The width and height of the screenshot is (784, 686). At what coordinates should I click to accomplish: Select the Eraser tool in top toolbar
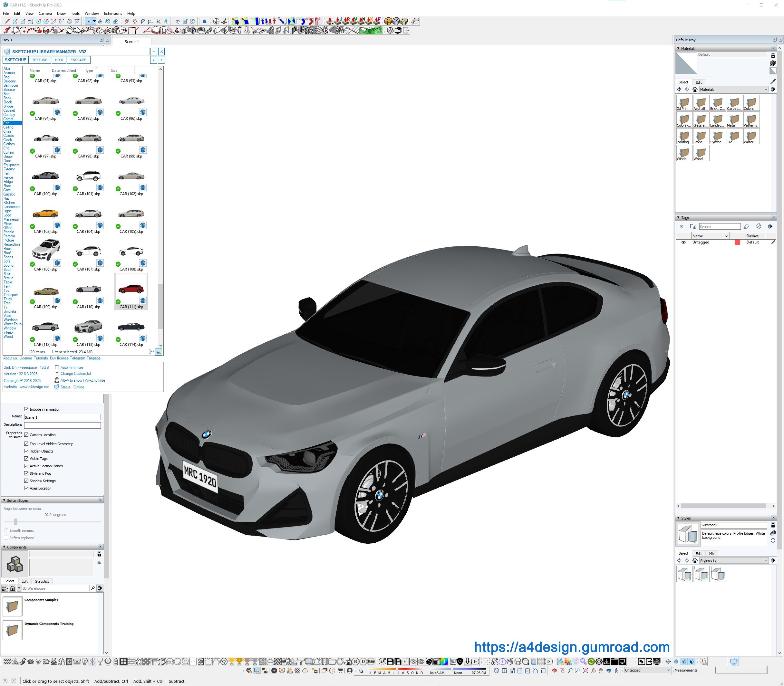pyautogui.click(x=115, y=22)
